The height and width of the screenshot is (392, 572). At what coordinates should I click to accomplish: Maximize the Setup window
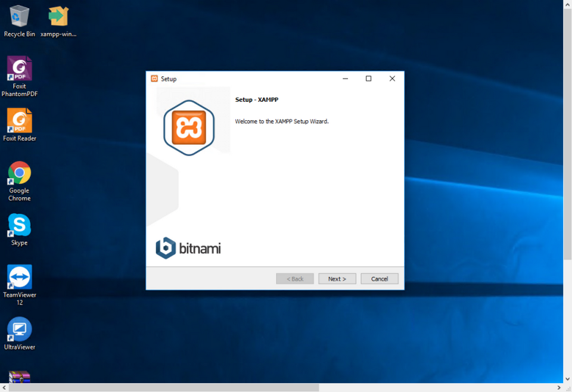coord(368,79)
